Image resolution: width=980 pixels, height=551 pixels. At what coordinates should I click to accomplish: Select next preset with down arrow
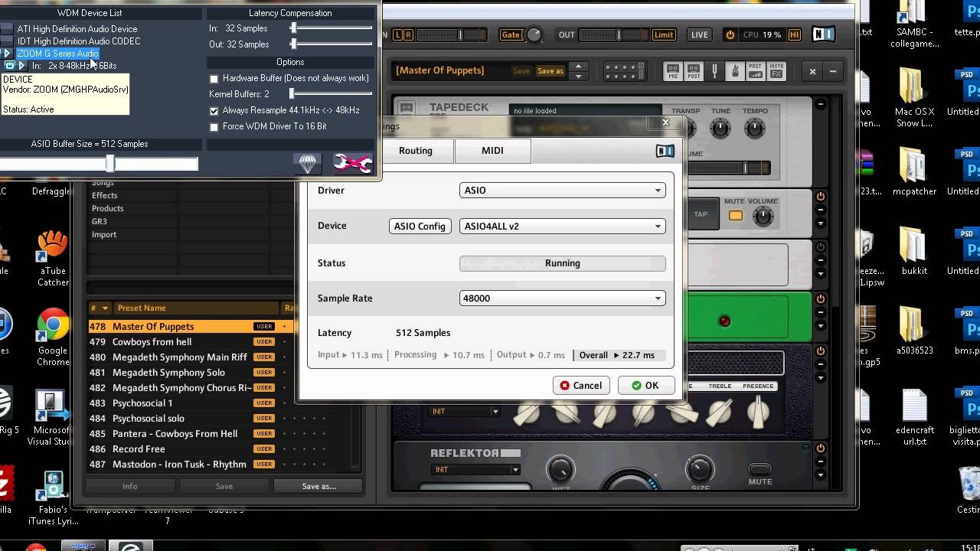[x=579, y=76]
